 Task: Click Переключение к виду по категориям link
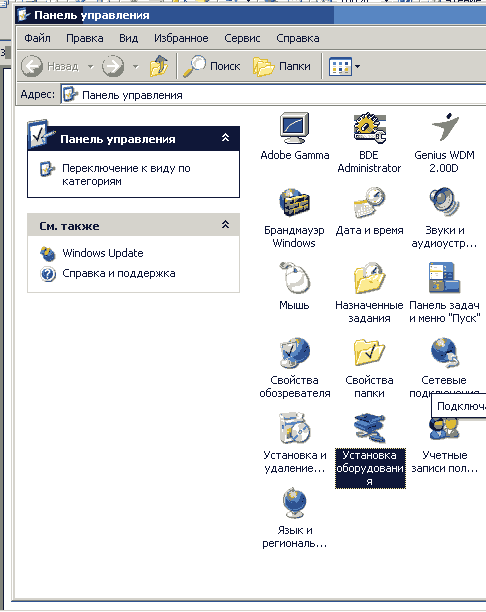pyautogui.click(x=126, y=174)
